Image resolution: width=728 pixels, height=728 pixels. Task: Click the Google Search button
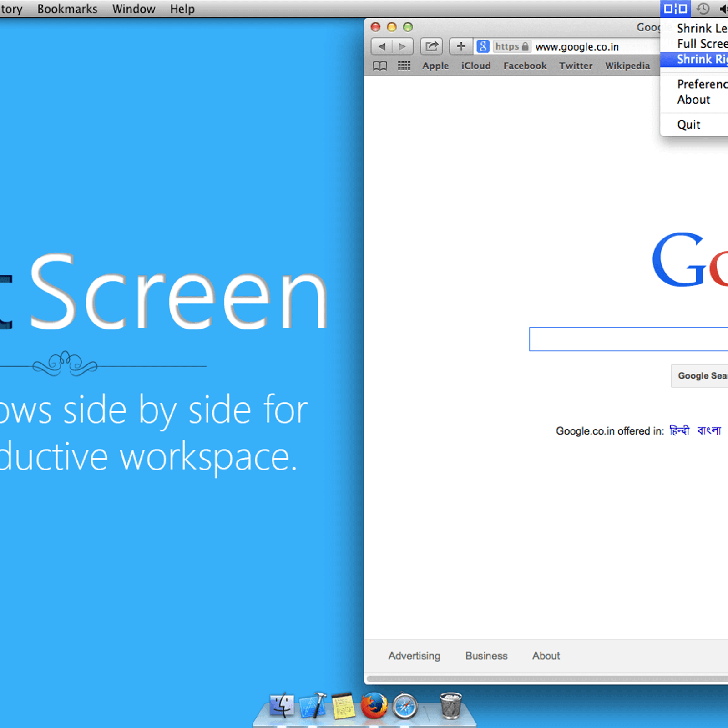(700, 376)
